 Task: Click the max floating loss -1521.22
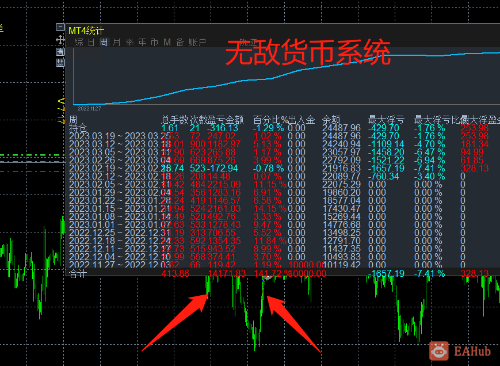click(386, 160)
